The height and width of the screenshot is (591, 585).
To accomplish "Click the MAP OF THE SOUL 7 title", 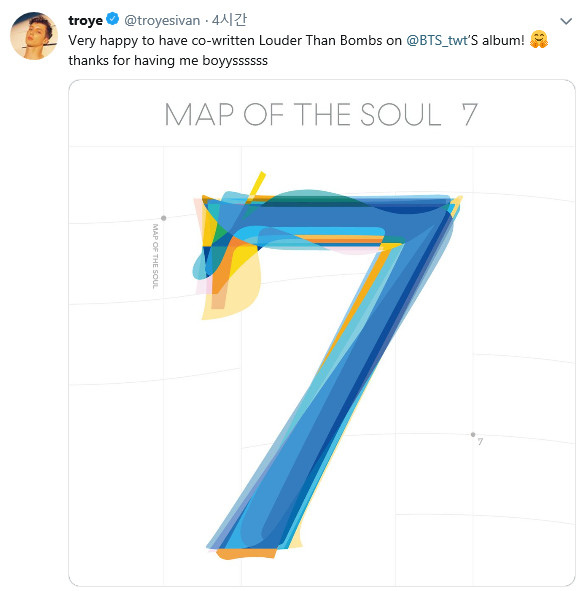I will tap(321, 114).
